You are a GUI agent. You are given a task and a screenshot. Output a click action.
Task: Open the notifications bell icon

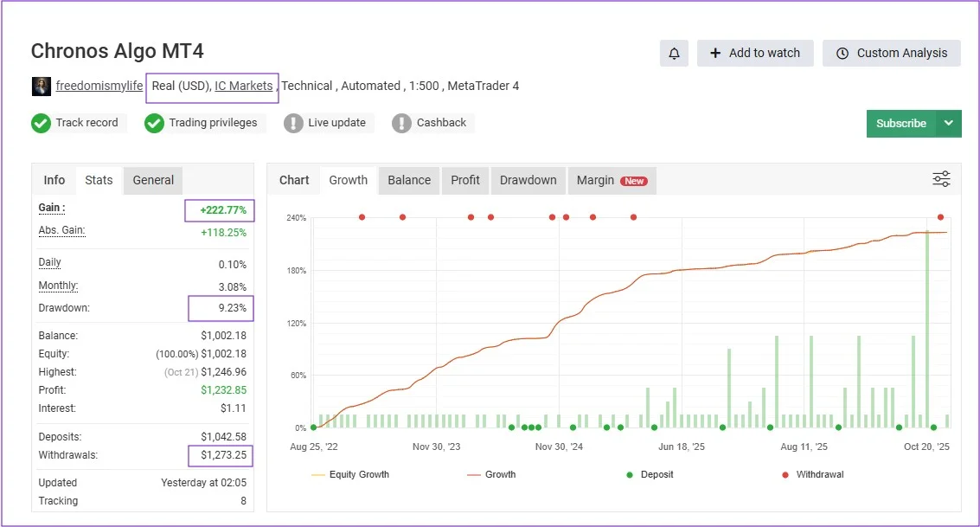[674, 53]
